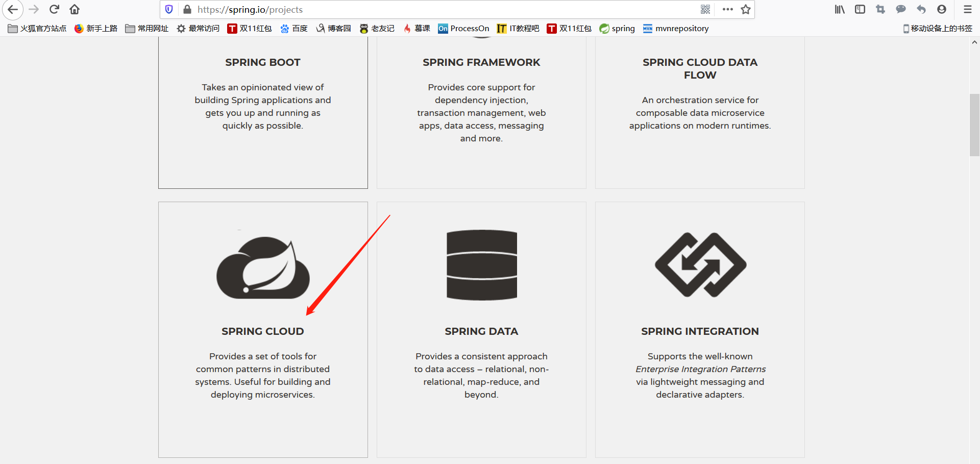Open the IT教程吧 bookmark

[x=518, y=29]
